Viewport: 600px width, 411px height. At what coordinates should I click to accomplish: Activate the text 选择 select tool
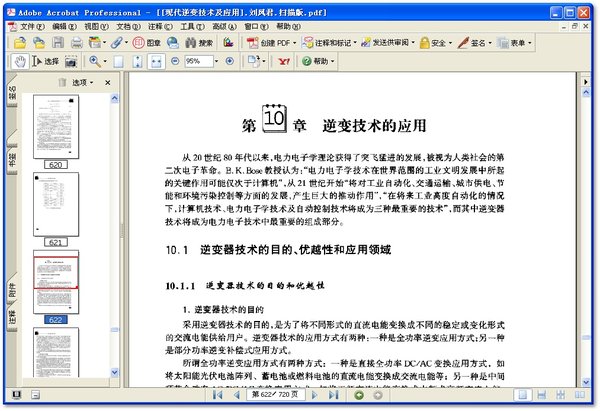point(46,61)
